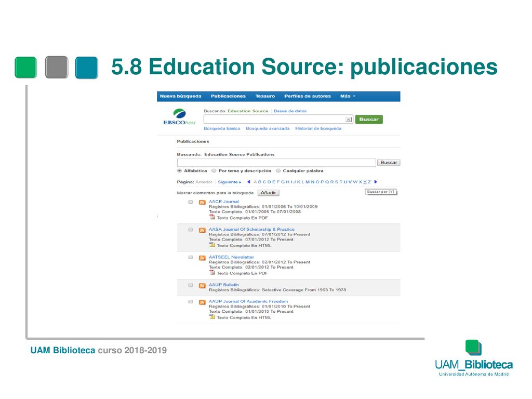This screenshot has height=399, width=532.
Task: Open Búsqueda básica link
Action: (x=222, y=129)
